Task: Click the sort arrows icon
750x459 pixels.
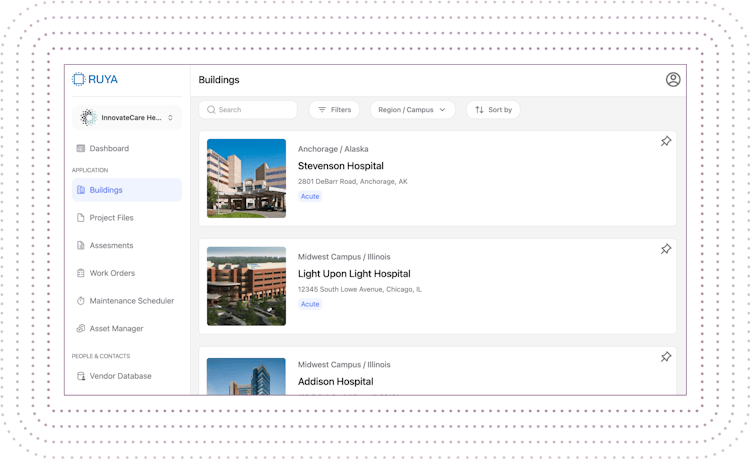Action: [x=479, y=109]
